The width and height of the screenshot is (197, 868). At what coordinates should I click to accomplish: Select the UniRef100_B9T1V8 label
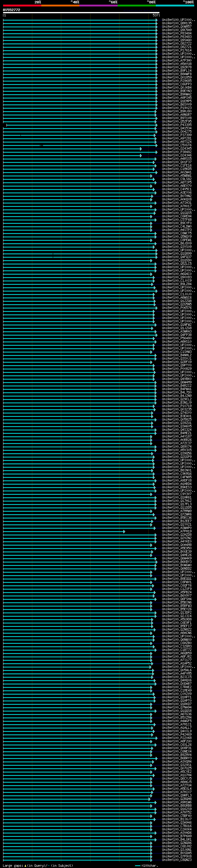coord(176,118)
